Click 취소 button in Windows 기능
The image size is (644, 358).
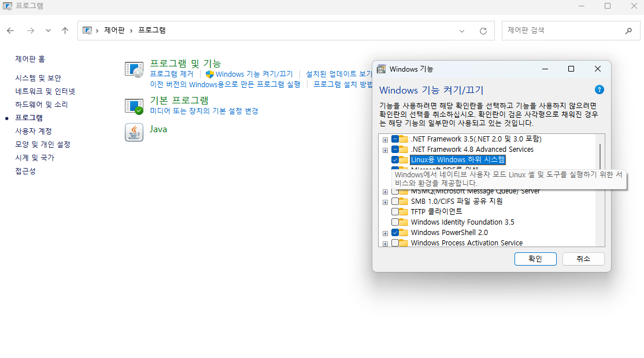tap(583, 259)
